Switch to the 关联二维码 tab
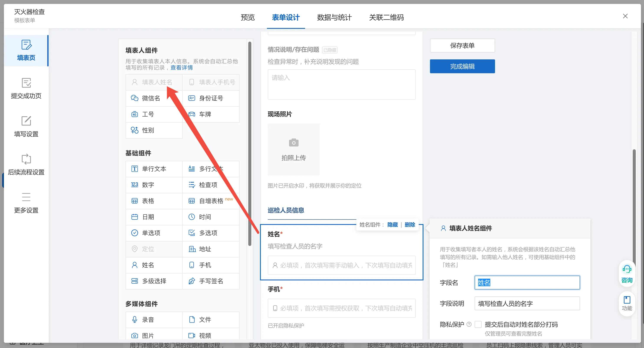Viewport: 644px width, 348px height. (386, 17)
